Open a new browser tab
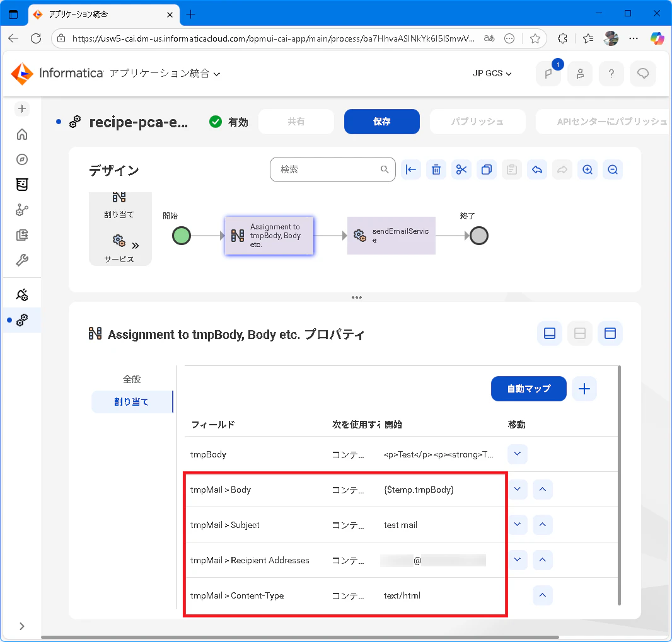This screenshot has width=672, height=642. pyautogui.click(x=191, y=14)
